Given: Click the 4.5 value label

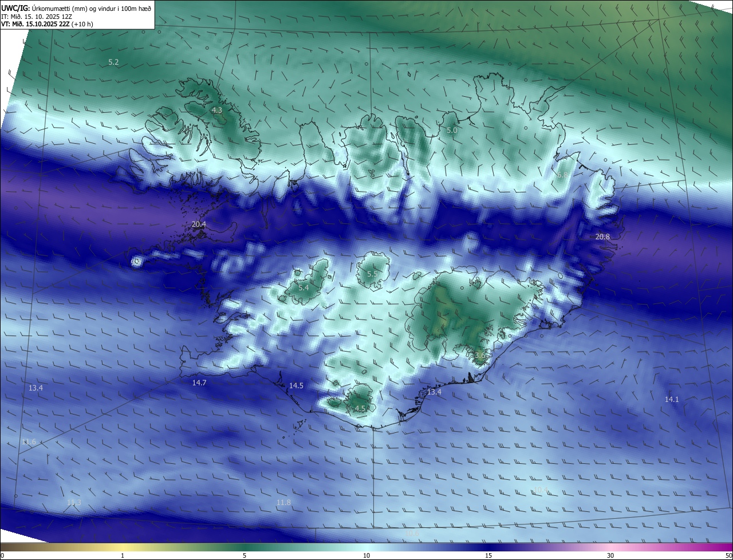Looking at the screenshot, I should pos(360,409).
